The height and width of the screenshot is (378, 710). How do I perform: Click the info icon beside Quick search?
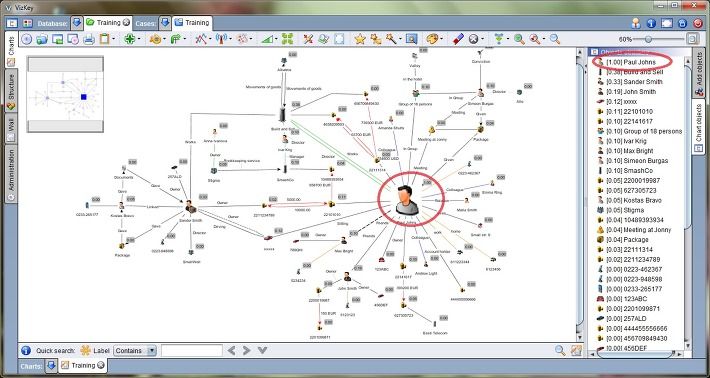coord(26,350)
